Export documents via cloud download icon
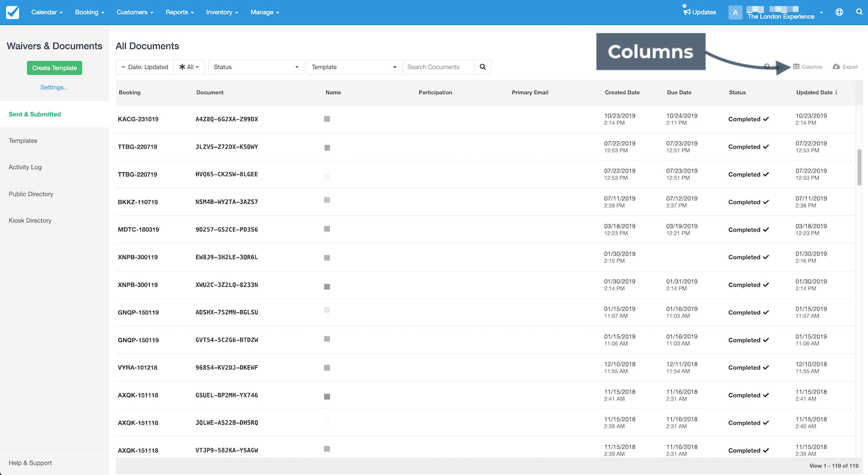The width and height of the screenshot is (868, 475). [x=846, y=67]
